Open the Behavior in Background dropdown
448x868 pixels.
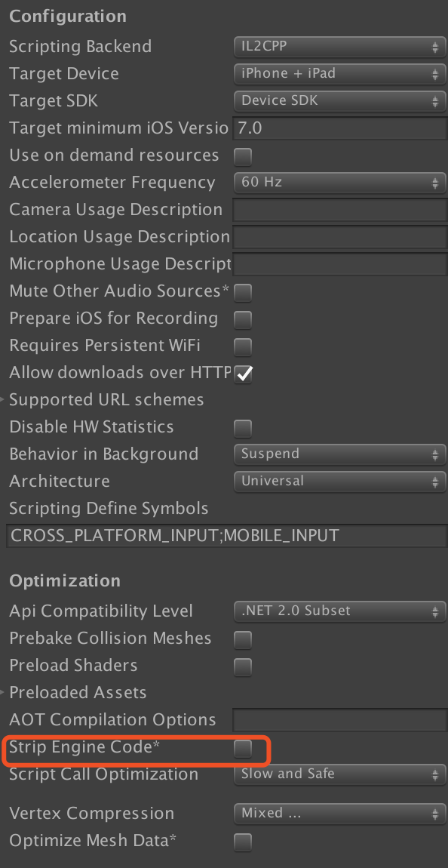339,454
